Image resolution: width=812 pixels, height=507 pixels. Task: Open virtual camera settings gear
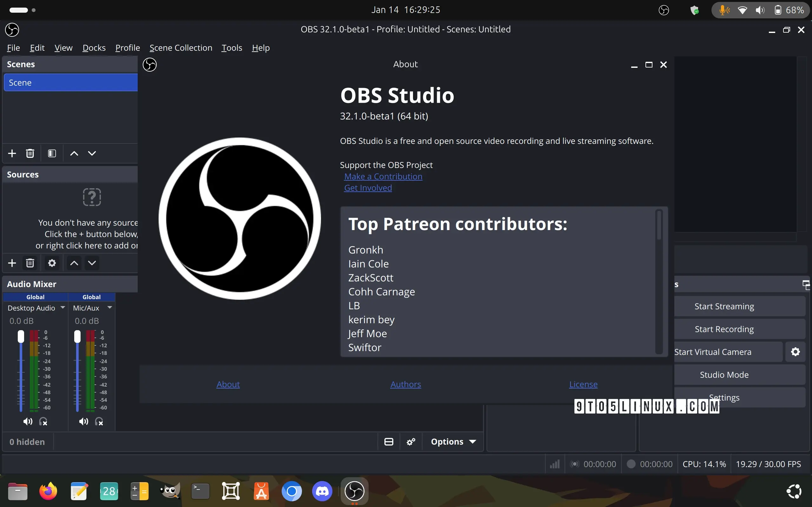pyautogui.click(x=795, y=352)
